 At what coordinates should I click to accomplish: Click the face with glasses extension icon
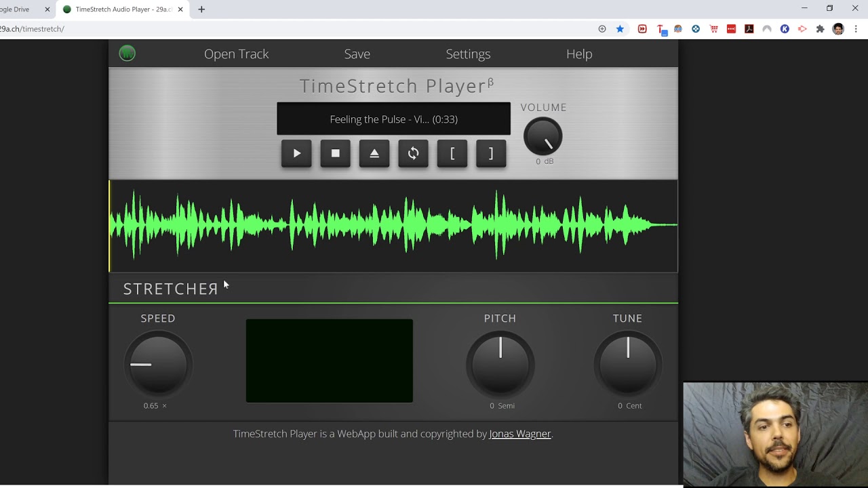click(x=677, y=29)
